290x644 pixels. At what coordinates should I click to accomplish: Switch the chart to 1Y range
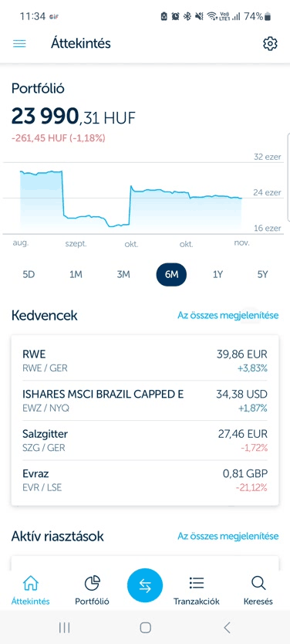click(x=217, y=275)
